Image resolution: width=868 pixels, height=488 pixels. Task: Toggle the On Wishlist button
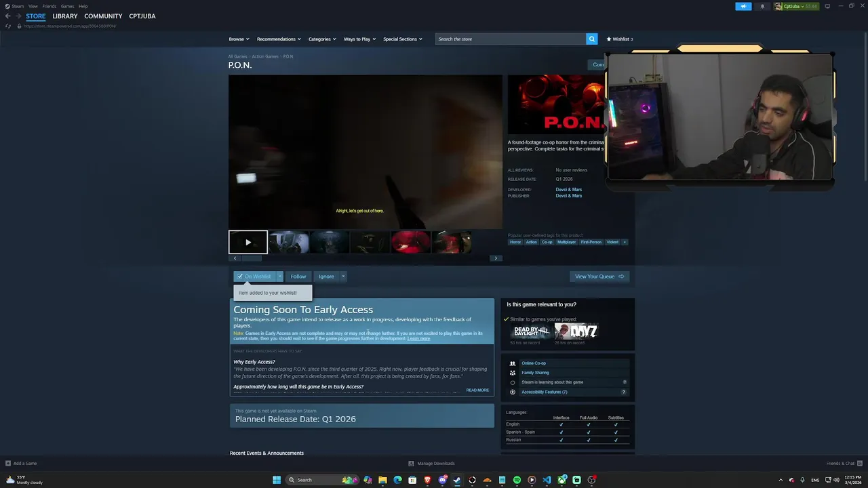click(x=254, y=277)
